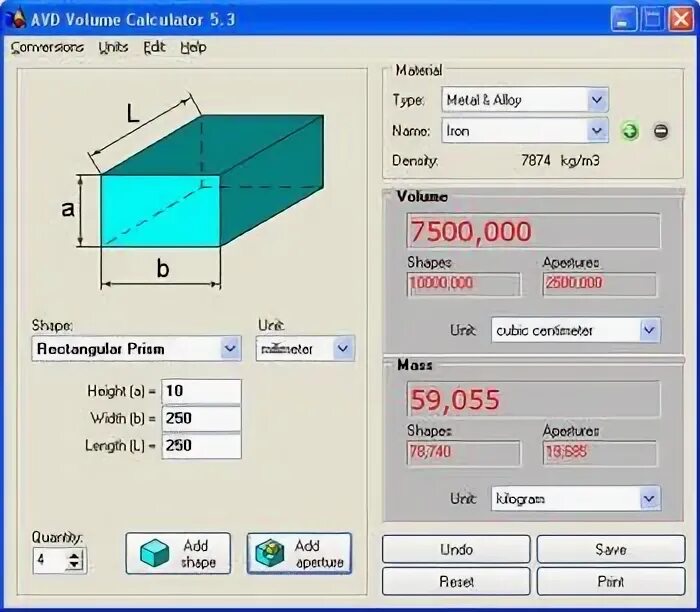Click the Volume Apertures value field

(x=600, y=284)
